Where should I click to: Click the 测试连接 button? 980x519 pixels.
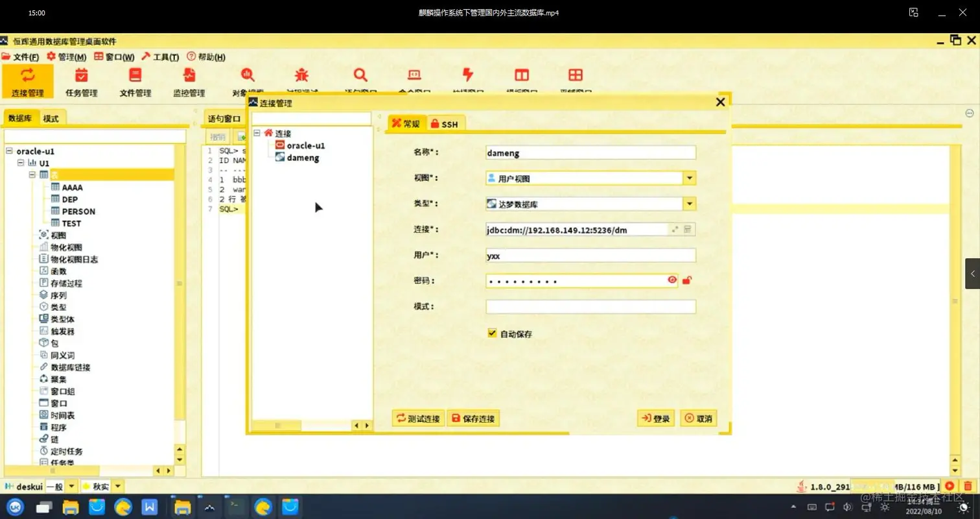click(418, 418)
